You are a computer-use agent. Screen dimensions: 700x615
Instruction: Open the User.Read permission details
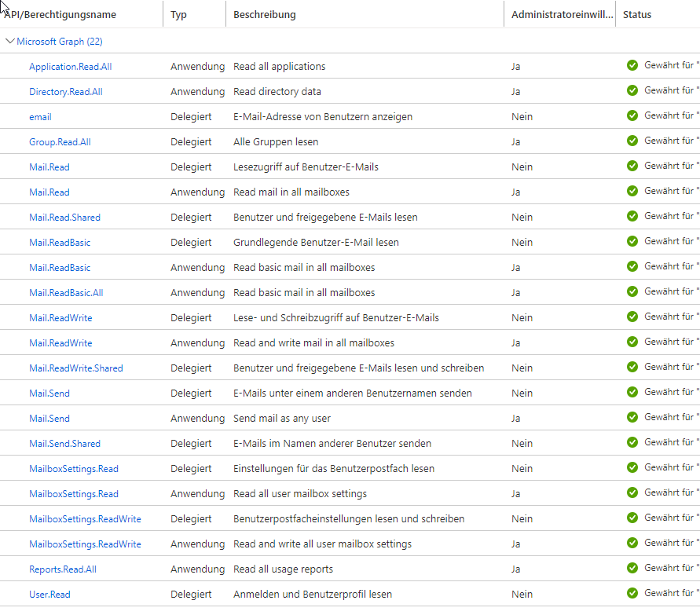point(49,595)
